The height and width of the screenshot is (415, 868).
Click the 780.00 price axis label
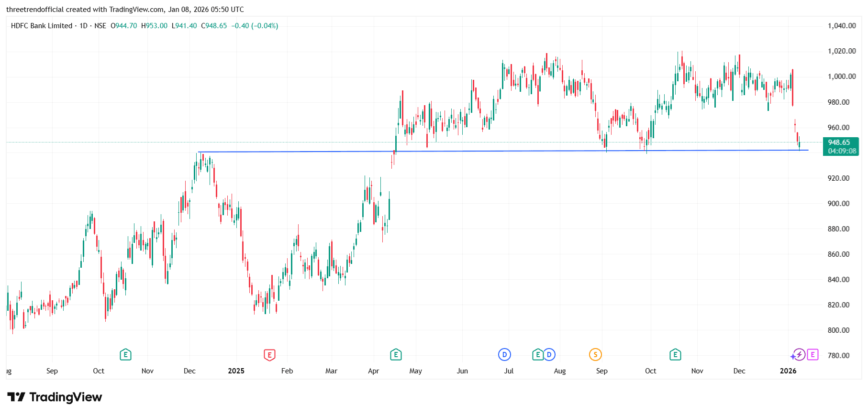click(839, 356)
